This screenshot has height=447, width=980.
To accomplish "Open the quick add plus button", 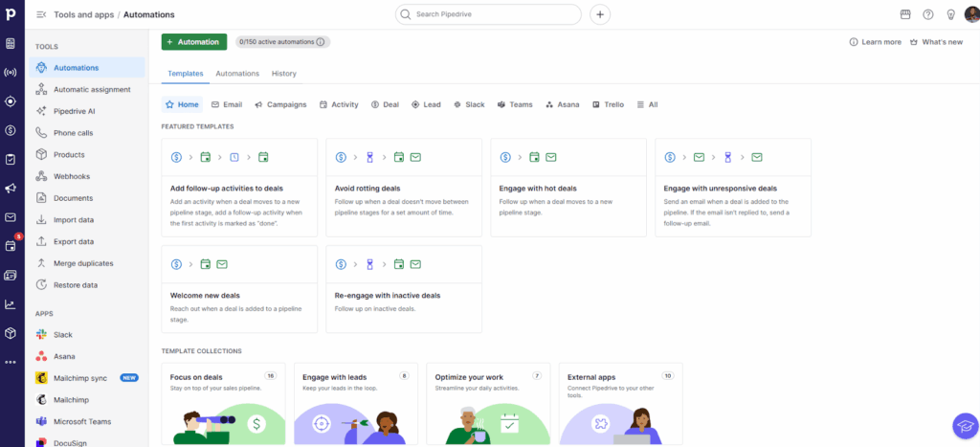I will point(600,14).
